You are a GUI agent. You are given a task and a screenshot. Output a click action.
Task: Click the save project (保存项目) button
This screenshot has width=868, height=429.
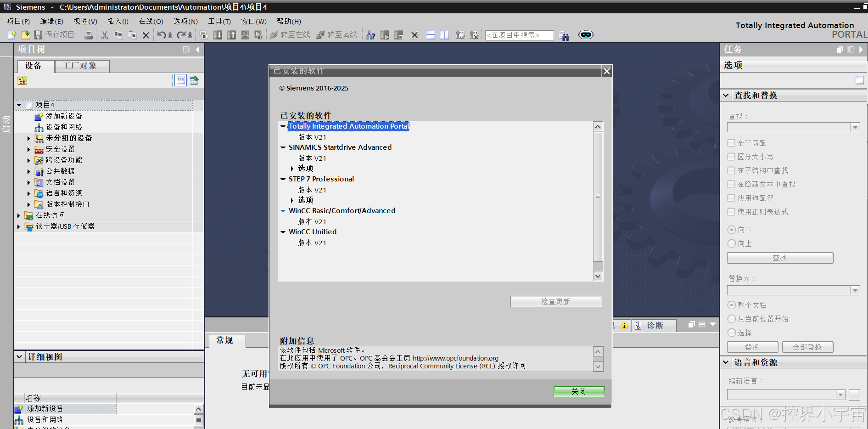(x=54, y=35)
